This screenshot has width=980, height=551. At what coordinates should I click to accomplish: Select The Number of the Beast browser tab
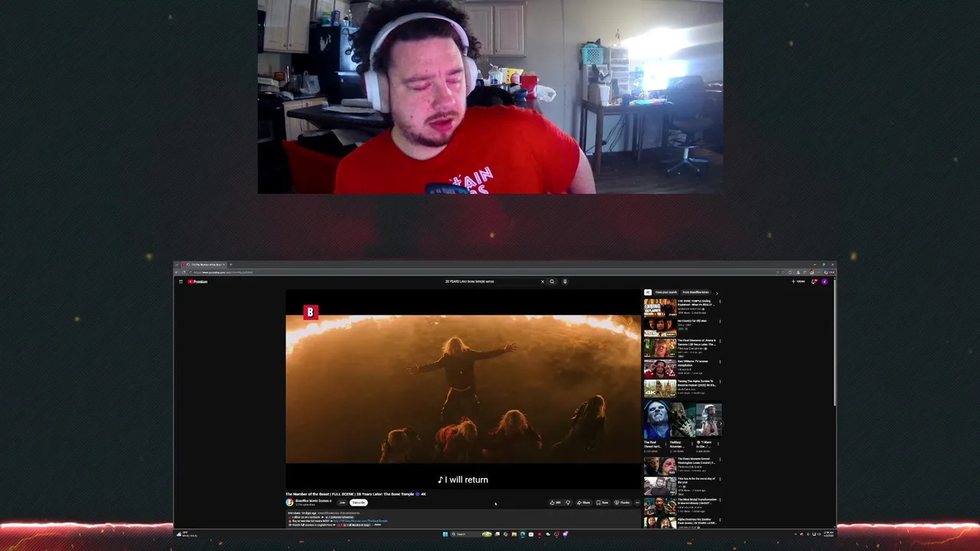click(x=203, y=265)
